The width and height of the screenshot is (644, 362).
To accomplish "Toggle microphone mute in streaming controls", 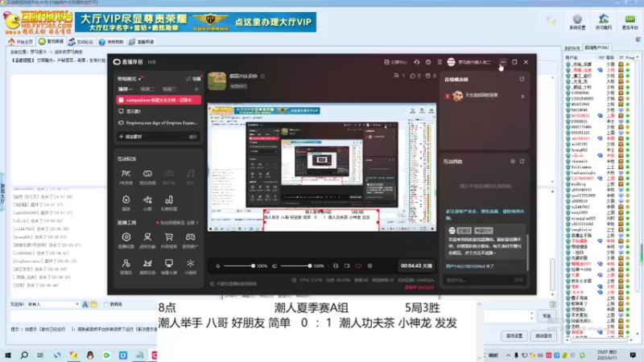I will (x=217, y=266).
